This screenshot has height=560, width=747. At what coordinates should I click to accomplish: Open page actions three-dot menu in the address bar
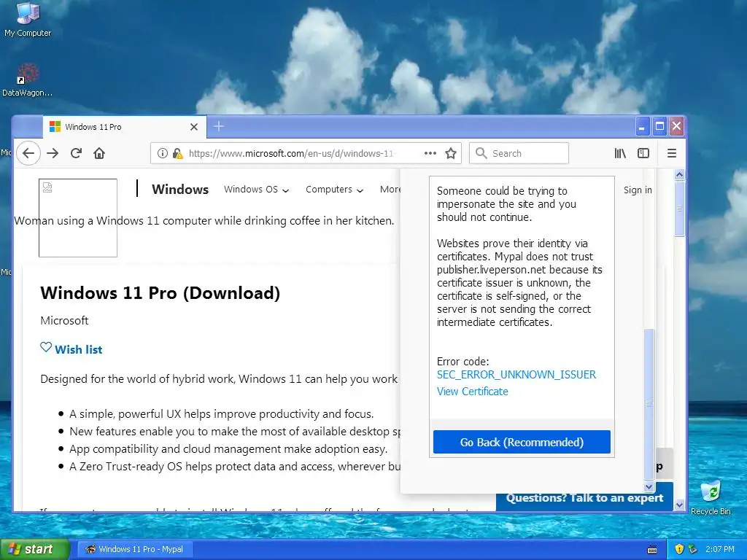(430, 153)
